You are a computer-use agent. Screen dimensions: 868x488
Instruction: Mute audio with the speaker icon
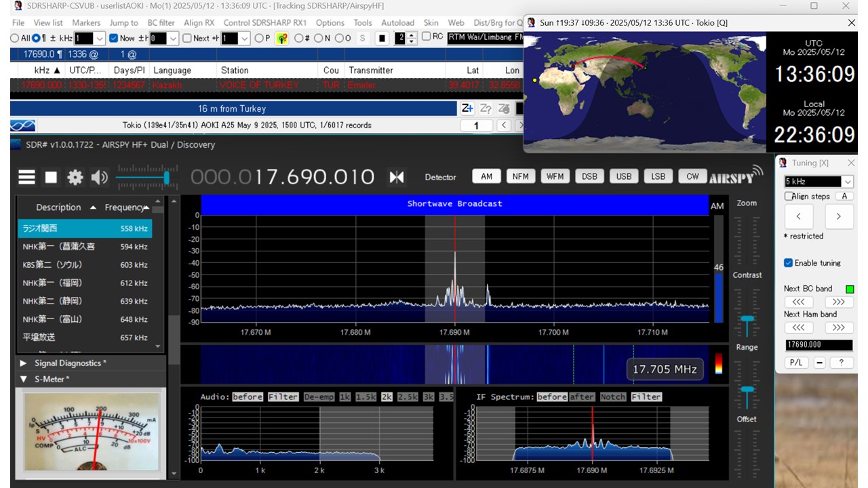point(100,178)
